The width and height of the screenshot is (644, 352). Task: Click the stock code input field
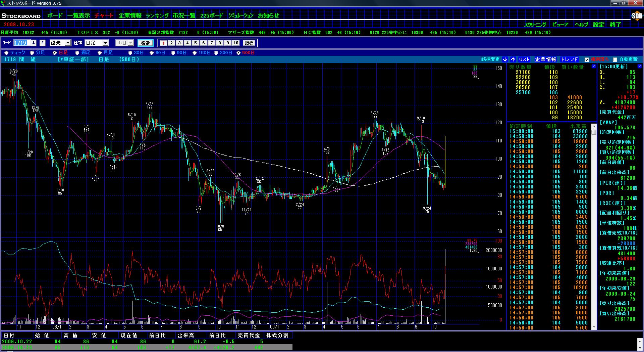click(x=21, y=43)
